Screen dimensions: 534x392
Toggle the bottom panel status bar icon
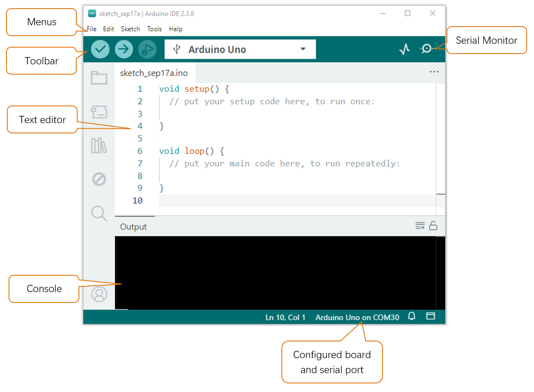430,317
